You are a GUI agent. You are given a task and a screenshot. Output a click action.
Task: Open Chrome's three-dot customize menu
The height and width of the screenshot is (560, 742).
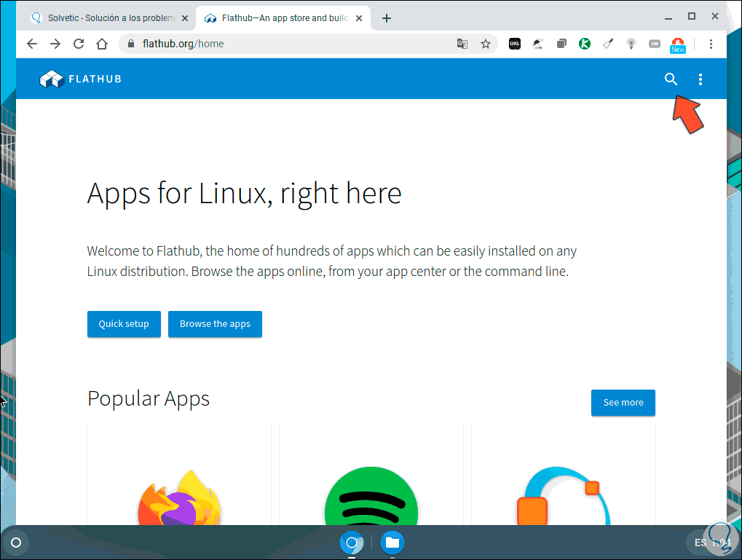pos(711,44)
